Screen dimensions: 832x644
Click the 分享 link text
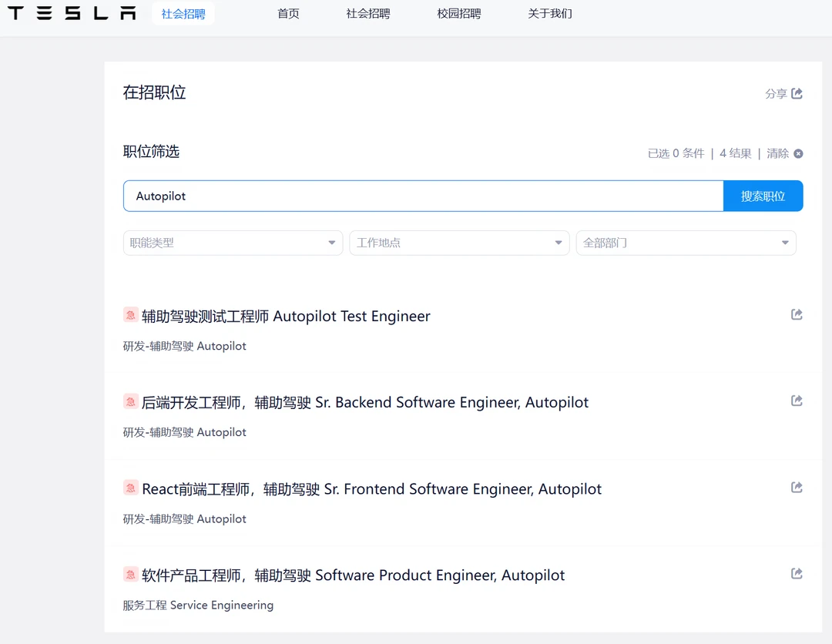pyautogui.click(x=776, y=94)
